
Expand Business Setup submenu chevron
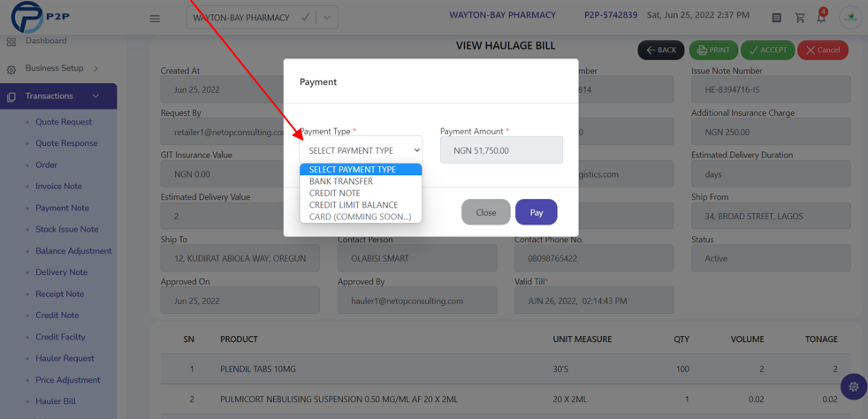95,69
